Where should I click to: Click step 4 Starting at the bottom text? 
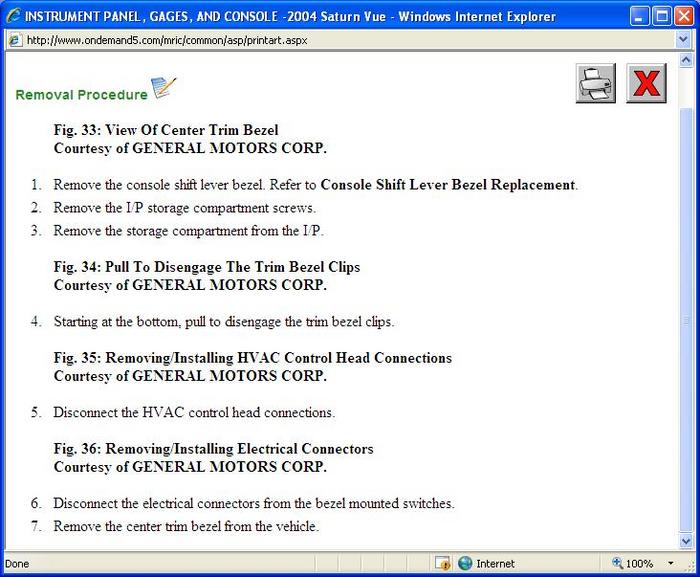[x=224, y=322]
